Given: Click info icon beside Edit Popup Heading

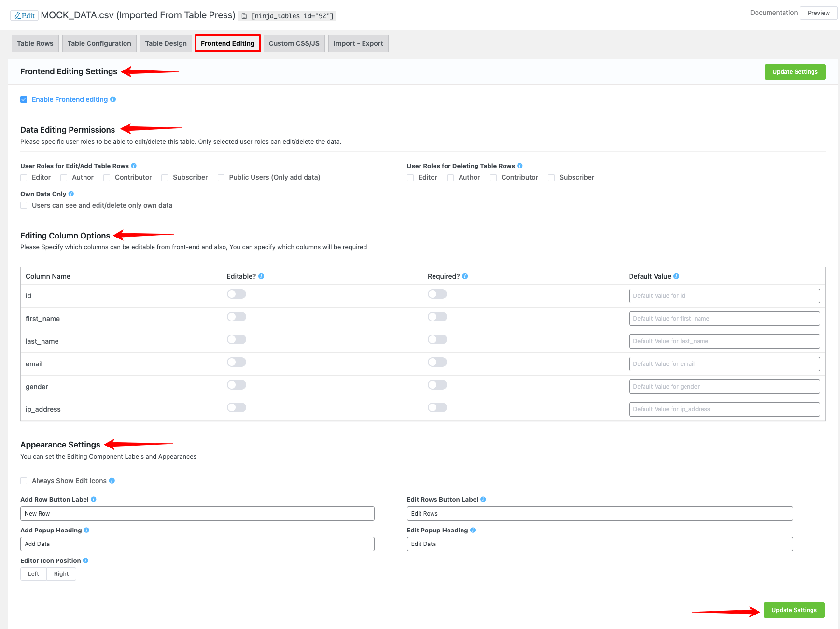Looking at the screenshot, I should (473, 530).
